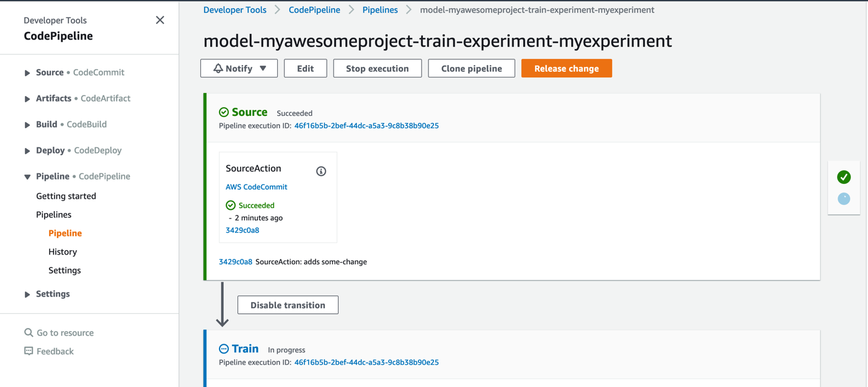This screenshot has height=387, width=868.
Task: Open Feedback link in sidebar
Action: click(55, 352)
